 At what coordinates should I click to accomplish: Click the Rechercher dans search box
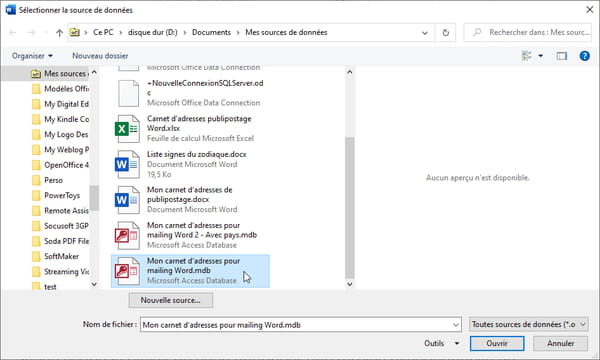[528, 33]
